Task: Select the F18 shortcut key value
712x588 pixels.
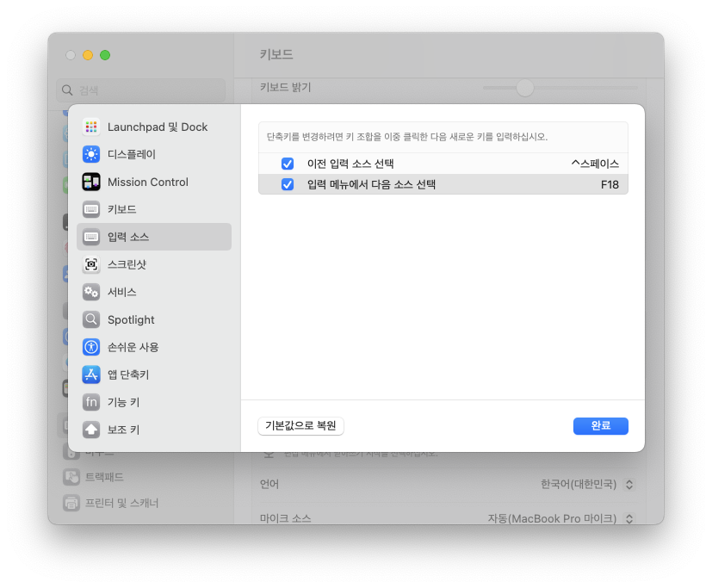Action: (610, 184)
